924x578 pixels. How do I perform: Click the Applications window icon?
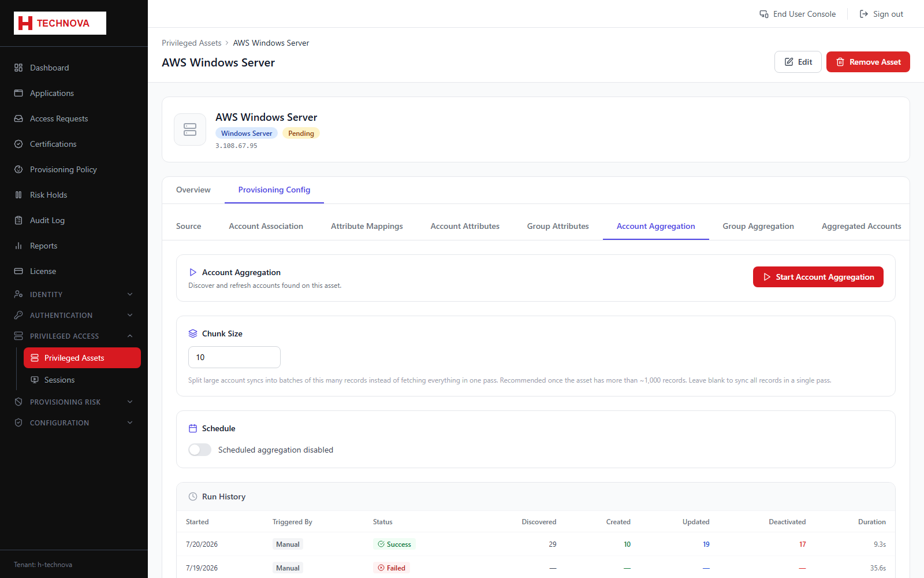coord(18,93)
